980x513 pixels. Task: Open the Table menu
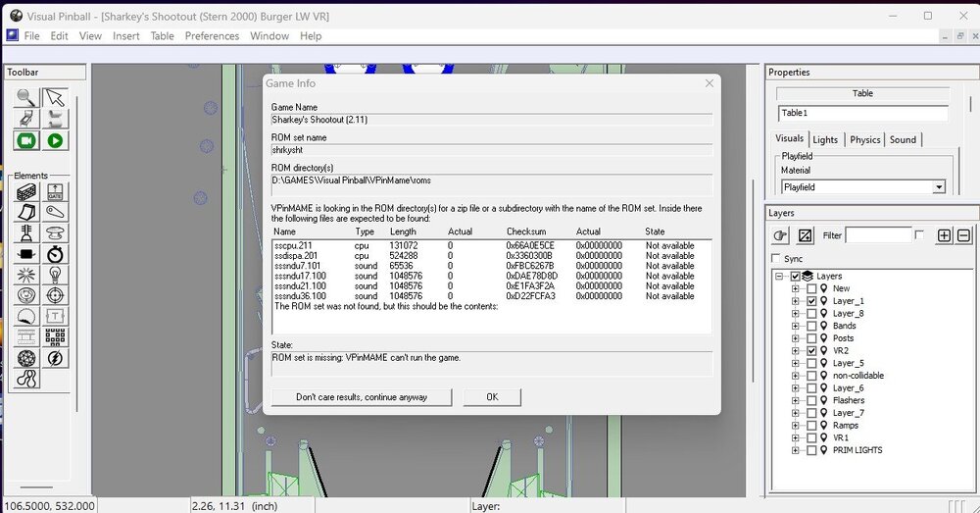[163, 35]
